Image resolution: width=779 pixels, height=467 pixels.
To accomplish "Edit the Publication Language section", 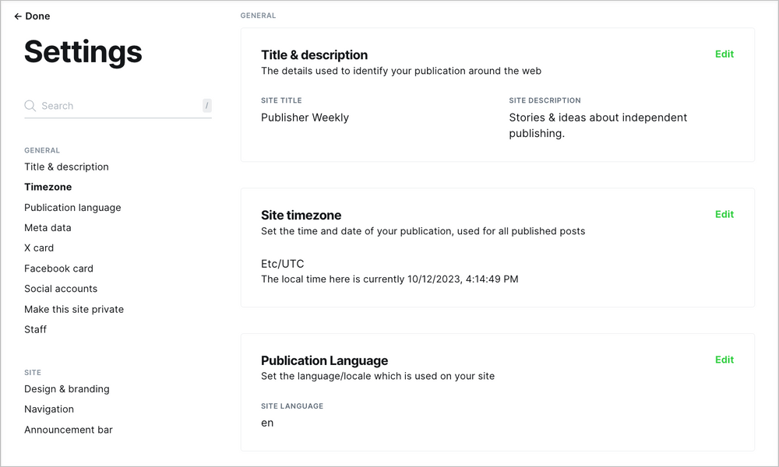I will click(x=724, y=360).
